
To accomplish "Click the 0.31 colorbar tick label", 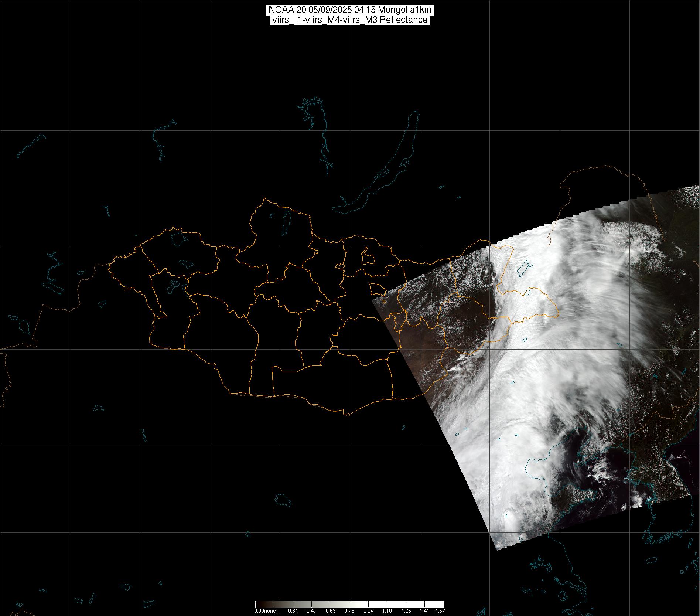I will (293, 611).
